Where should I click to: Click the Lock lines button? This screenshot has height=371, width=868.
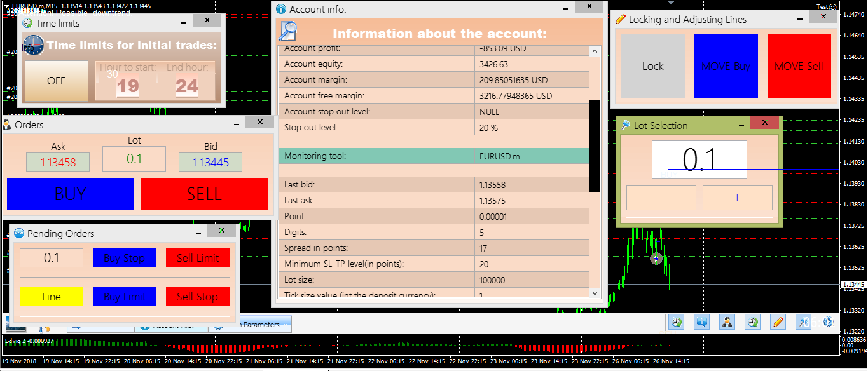point(653,66)
